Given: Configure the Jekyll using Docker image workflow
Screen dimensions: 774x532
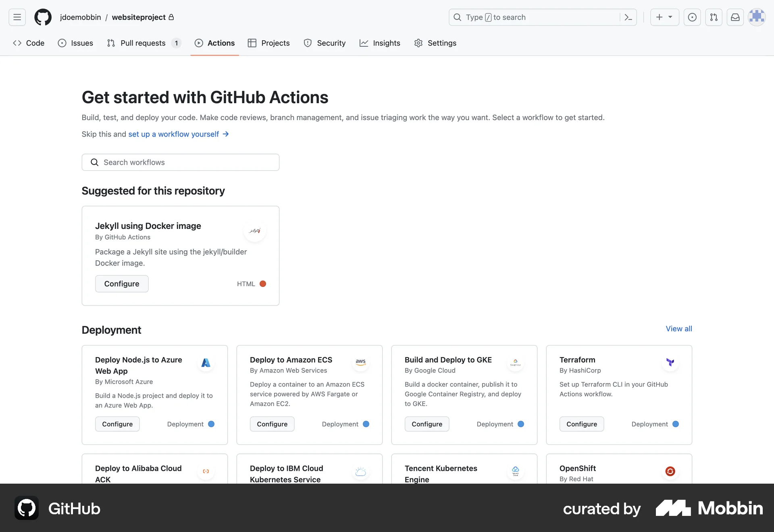Looking at the screenshot, I should coord(122,284).
